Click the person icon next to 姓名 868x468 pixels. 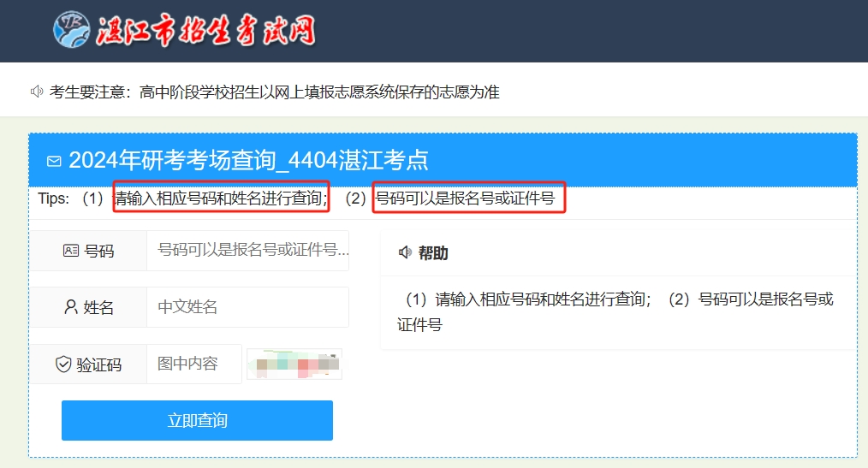[71, 306]
